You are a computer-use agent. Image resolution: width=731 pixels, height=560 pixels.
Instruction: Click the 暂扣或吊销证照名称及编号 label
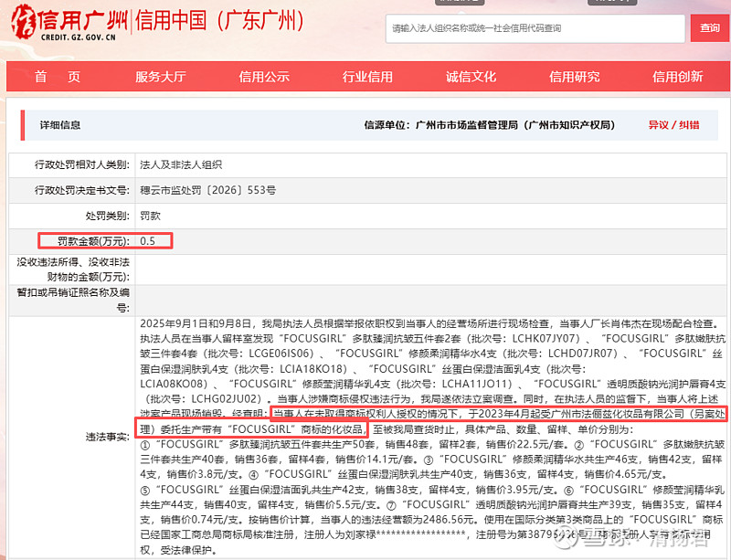pyautogui.click(x=73, y=301)
